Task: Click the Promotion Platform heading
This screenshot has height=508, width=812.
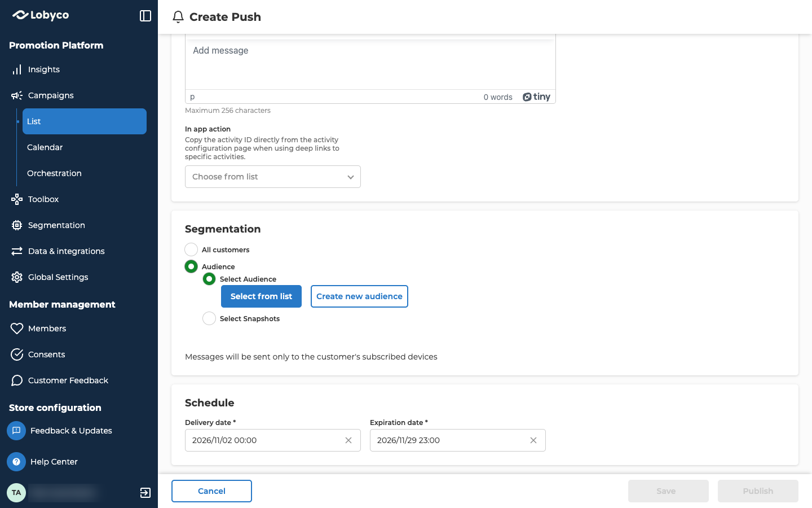Action: tap(56, 45)
